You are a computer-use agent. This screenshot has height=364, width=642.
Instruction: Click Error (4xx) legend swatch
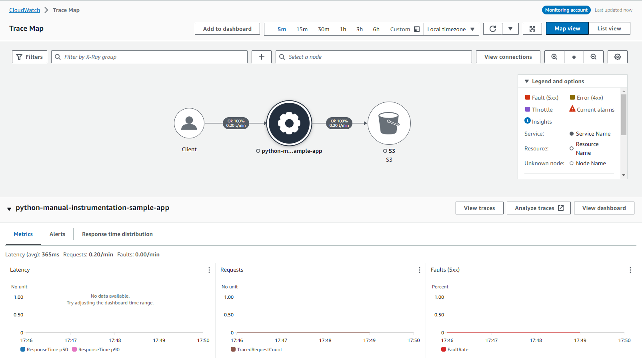click(x=572, y=97)
